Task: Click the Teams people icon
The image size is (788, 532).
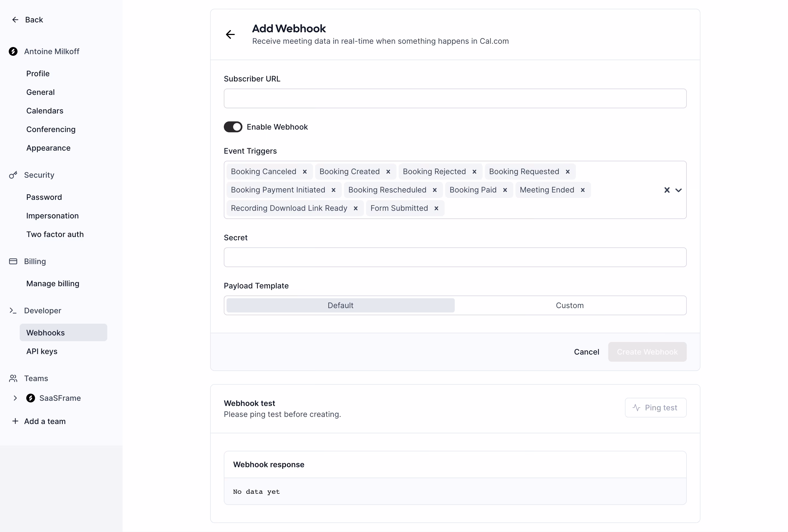Action: pyautogui.click(x=13, y=379)
